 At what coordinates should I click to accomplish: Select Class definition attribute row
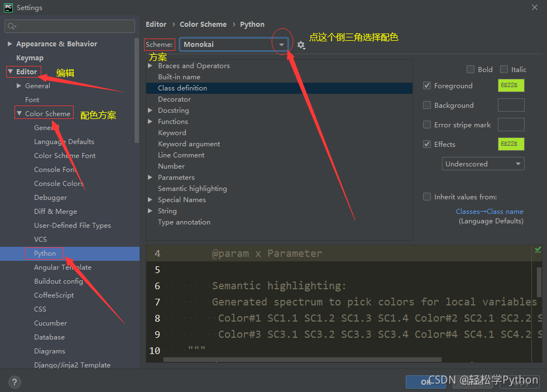[279, 88]
